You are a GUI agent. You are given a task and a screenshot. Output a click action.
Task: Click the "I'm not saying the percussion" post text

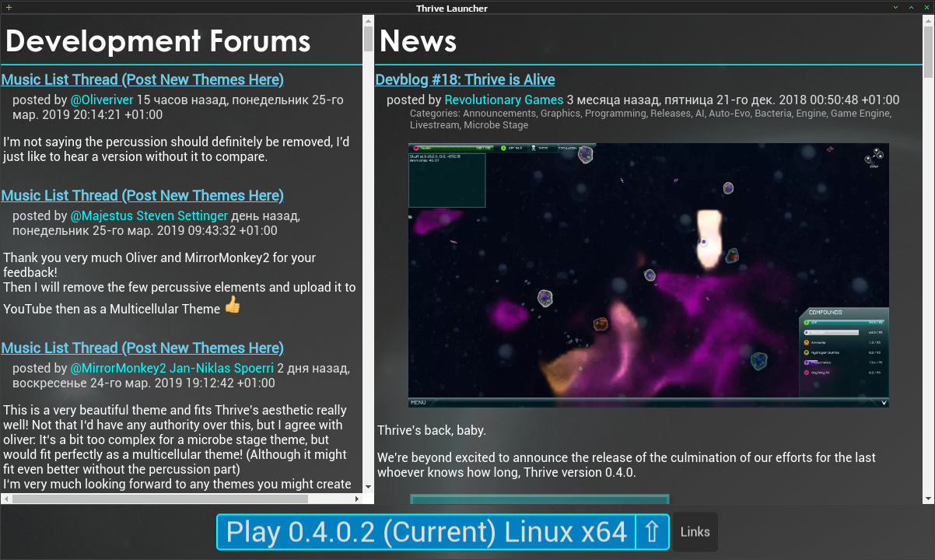[177, 149]
